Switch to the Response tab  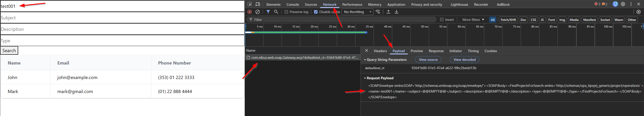(436, 51)
